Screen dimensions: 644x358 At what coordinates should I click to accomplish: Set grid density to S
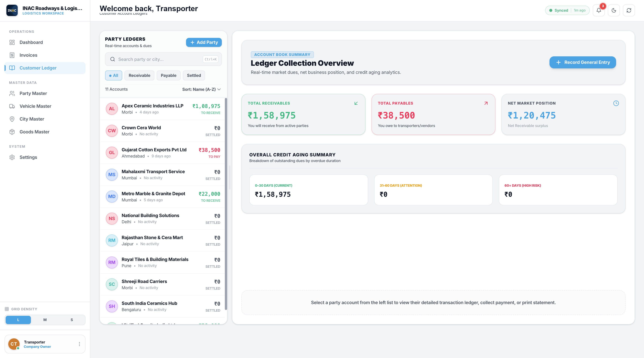click(x=72, y=320)
